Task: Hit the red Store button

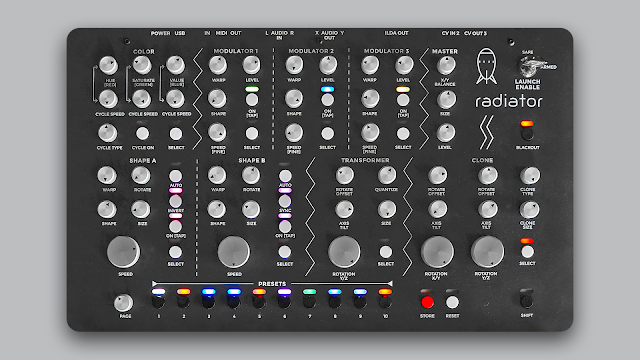Action: [427, 302]
